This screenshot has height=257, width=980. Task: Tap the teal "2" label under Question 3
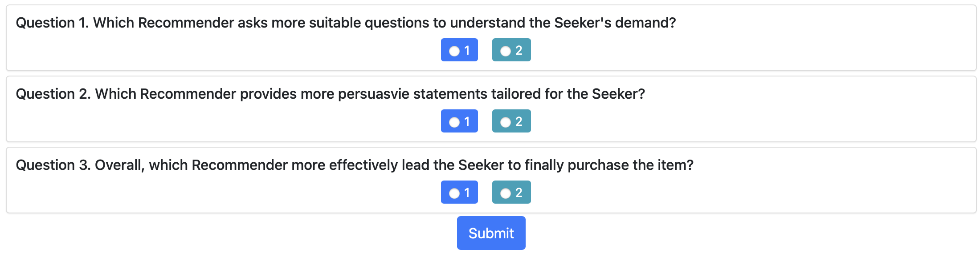tap(519, 193)
